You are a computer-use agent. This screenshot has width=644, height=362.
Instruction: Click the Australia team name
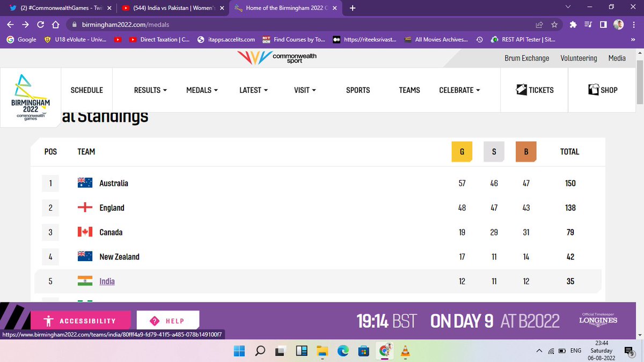pyautogui.click(x=114, y=183)
